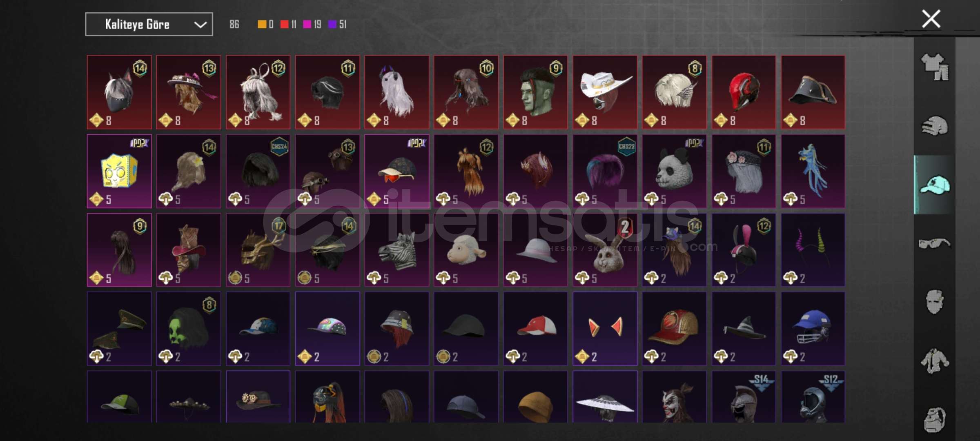Select the panda head item

674,171
